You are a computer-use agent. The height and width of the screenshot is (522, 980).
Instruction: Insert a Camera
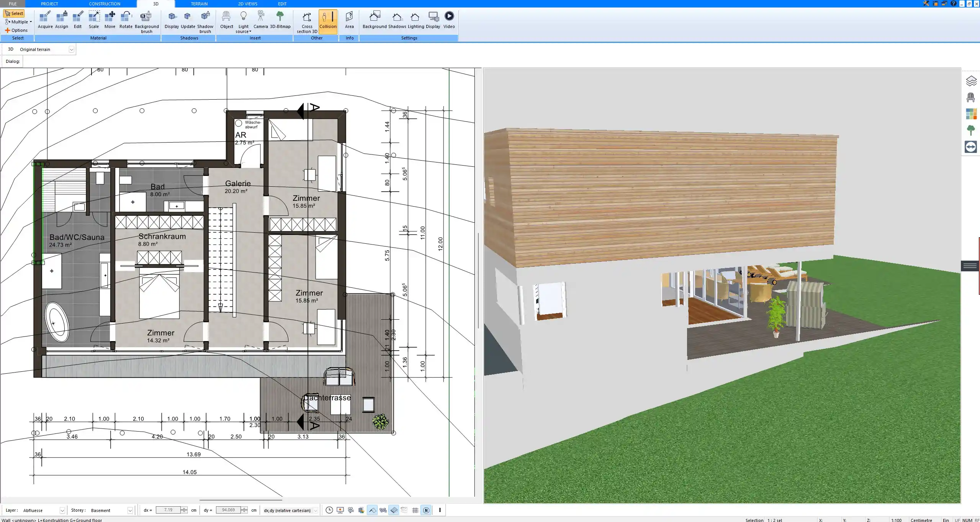tap(260, 20)
